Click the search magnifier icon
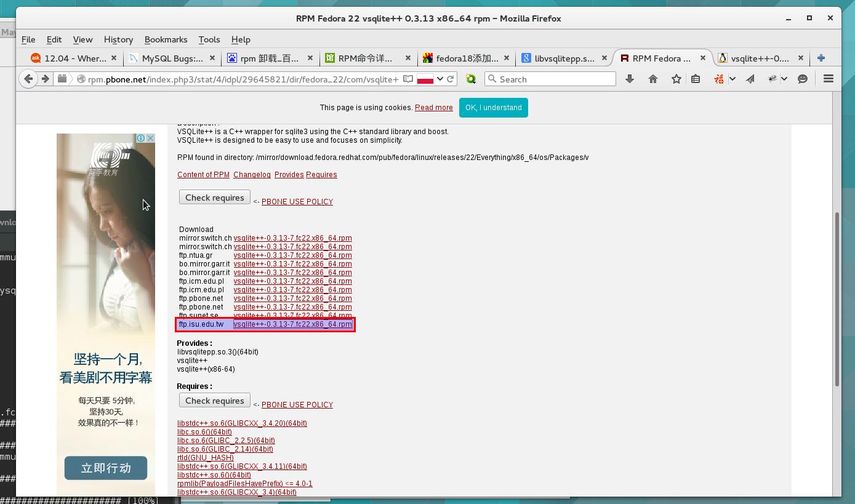This screenshot has width=855, height=504. (492, 79)
